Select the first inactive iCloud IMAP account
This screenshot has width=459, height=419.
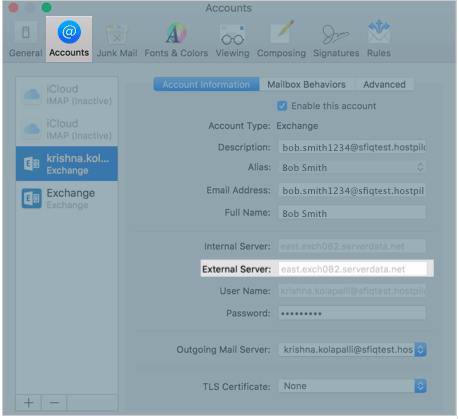tap(67, 95)
